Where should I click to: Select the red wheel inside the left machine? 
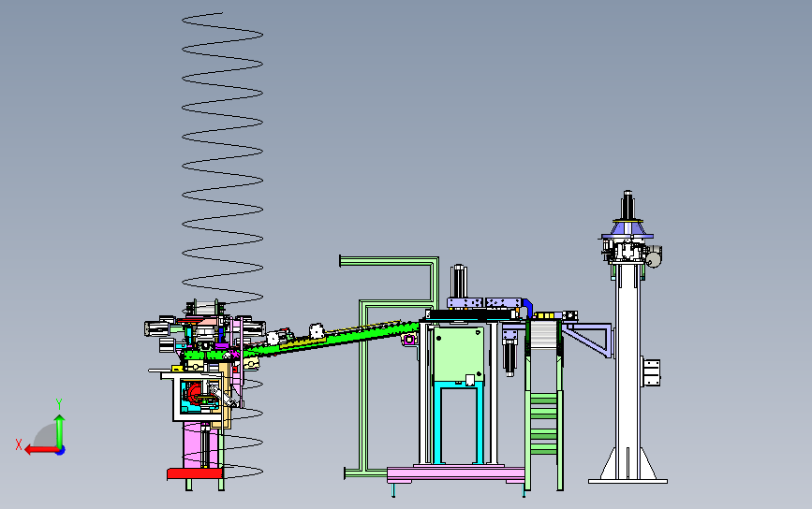click(196, 395)
